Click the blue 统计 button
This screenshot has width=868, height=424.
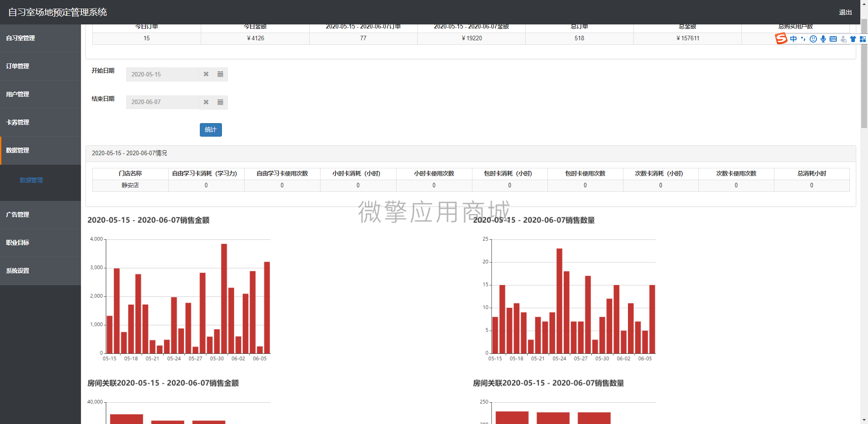pos(211,130)
